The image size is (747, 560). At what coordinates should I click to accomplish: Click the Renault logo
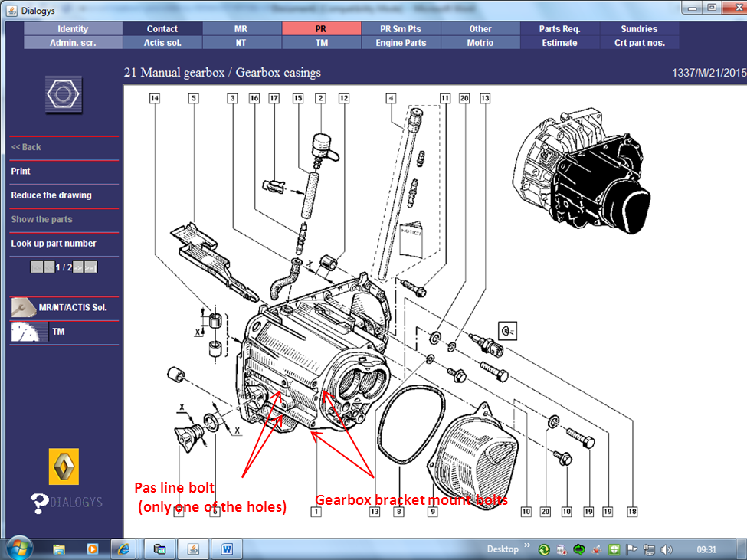pos(64,467)
